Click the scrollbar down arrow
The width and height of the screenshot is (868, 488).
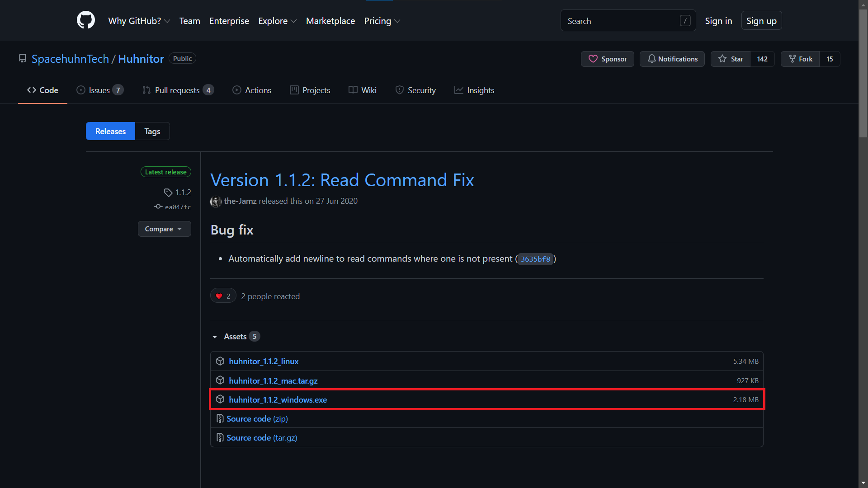pyautogui.click(x=863, y=483)
